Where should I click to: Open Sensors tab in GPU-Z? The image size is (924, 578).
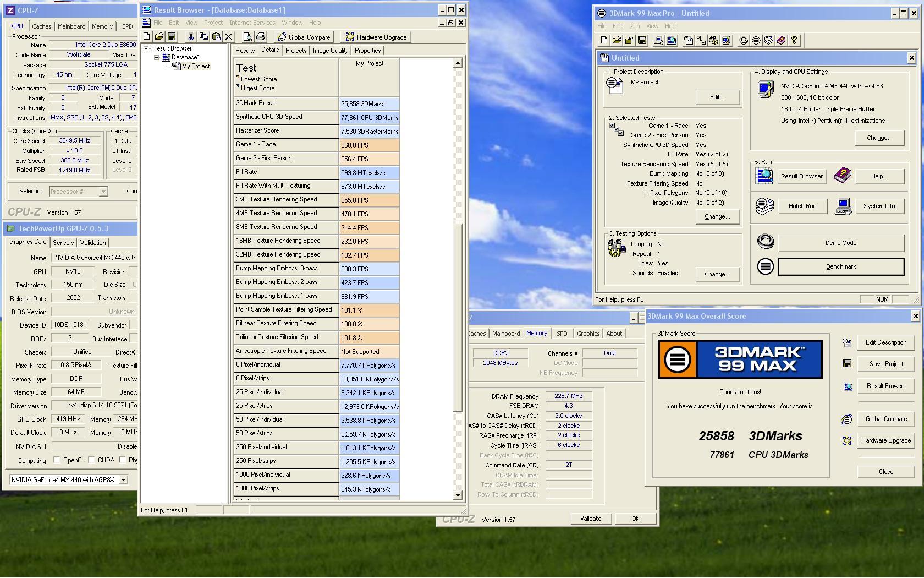tap(63, 243)
